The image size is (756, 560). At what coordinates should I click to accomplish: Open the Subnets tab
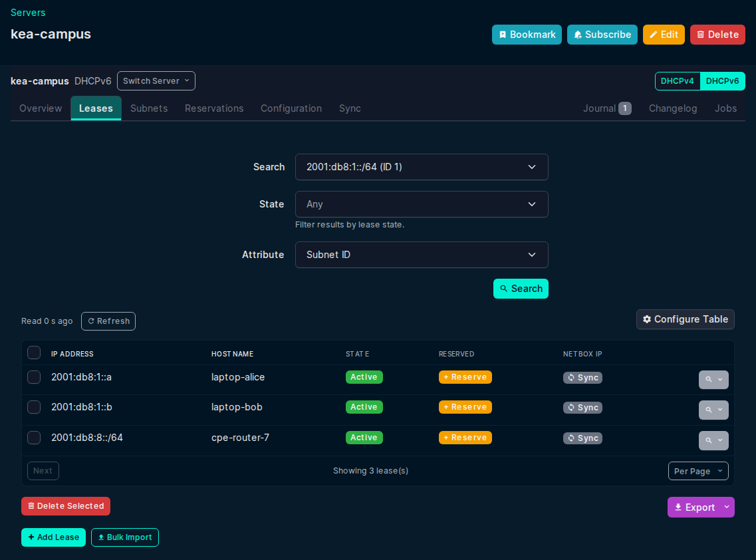coord(149,108)
